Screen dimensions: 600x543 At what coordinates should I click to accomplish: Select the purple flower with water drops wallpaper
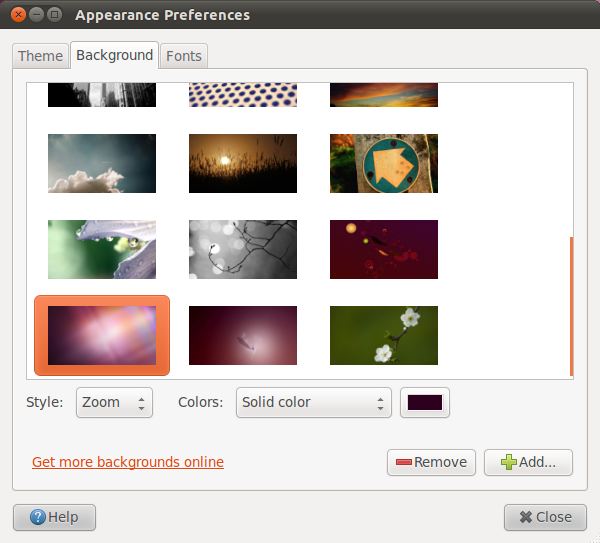tap(102, 249)
